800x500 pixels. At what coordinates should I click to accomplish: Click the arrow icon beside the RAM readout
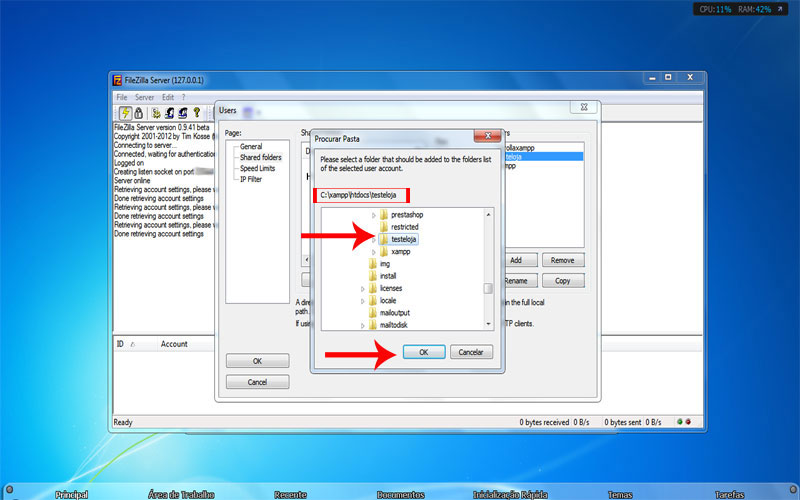click(780, 9)
